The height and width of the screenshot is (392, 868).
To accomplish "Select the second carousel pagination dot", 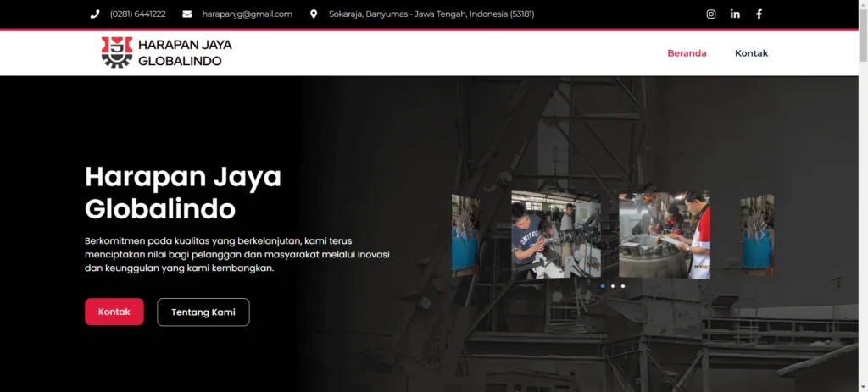I will 613,286.
